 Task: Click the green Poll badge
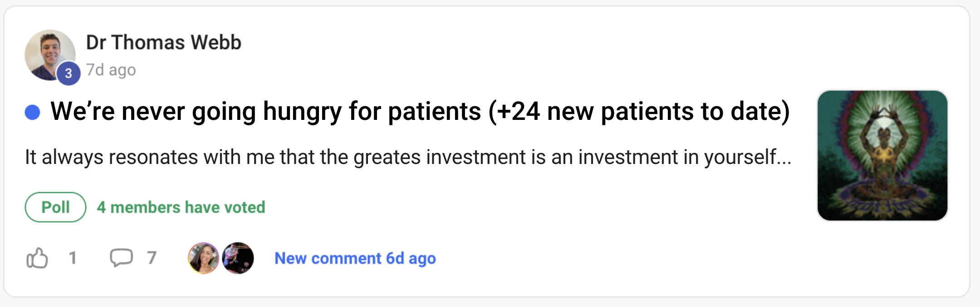55,207
